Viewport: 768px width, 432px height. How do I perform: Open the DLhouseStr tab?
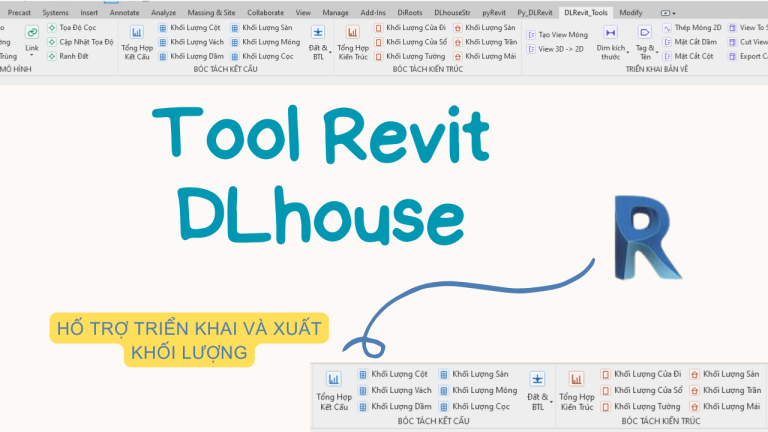[x=452, y=13]
